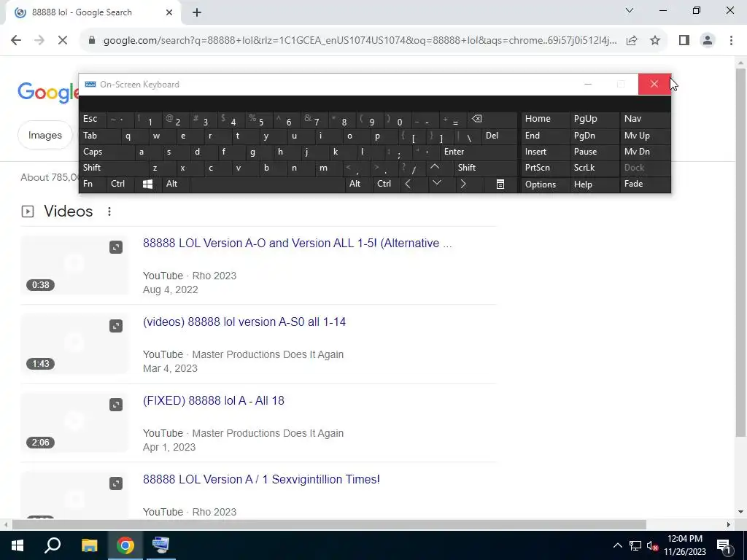Click the space bar on On-Screen Keyboard
This screenshot has height=560, width=747.
267,184
